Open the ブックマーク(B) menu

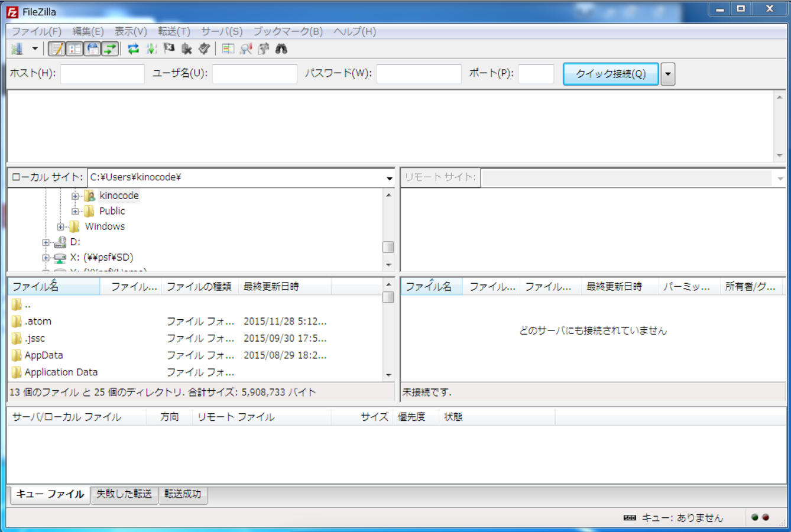point(288,31)
